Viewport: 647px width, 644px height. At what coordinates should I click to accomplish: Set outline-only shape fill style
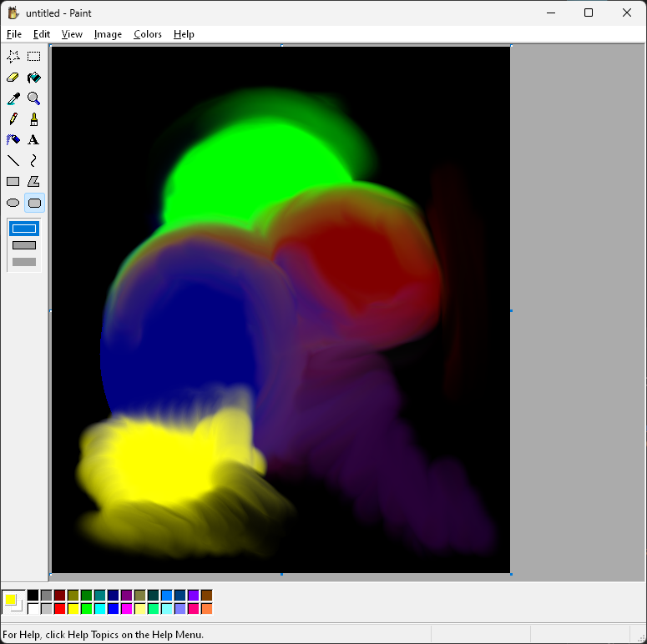[x=24, y=229]
